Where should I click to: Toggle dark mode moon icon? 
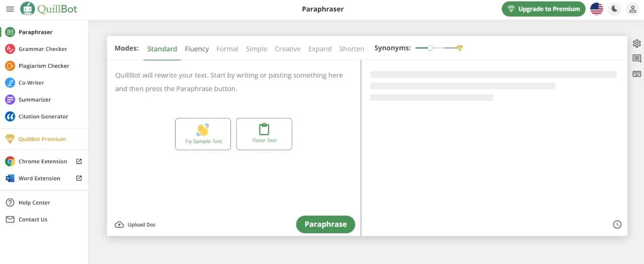click(x=614, y=9)
